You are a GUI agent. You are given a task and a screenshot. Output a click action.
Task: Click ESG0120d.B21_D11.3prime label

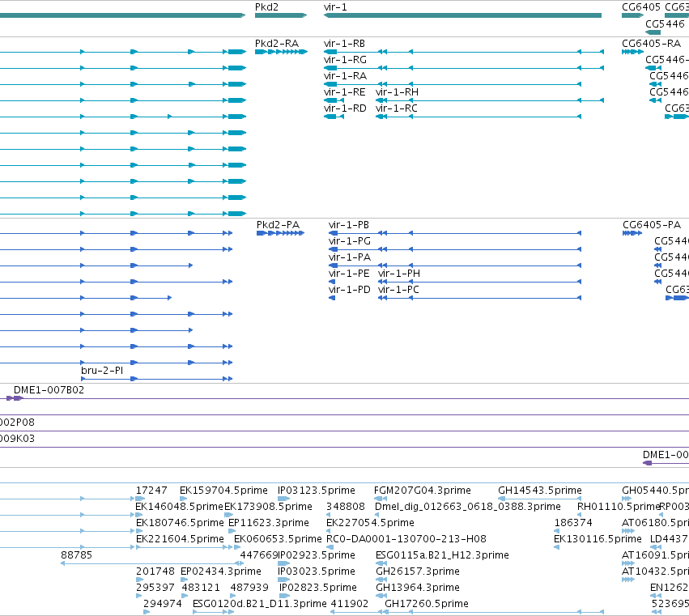coord(260,604)
